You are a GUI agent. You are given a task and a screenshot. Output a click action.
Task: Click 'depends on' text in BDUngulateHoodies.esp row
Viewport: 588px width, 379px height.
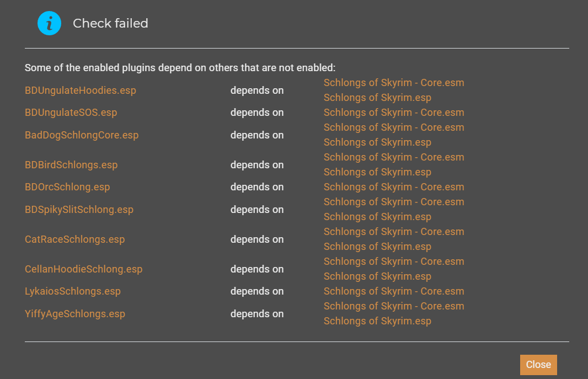coord(257,90)
